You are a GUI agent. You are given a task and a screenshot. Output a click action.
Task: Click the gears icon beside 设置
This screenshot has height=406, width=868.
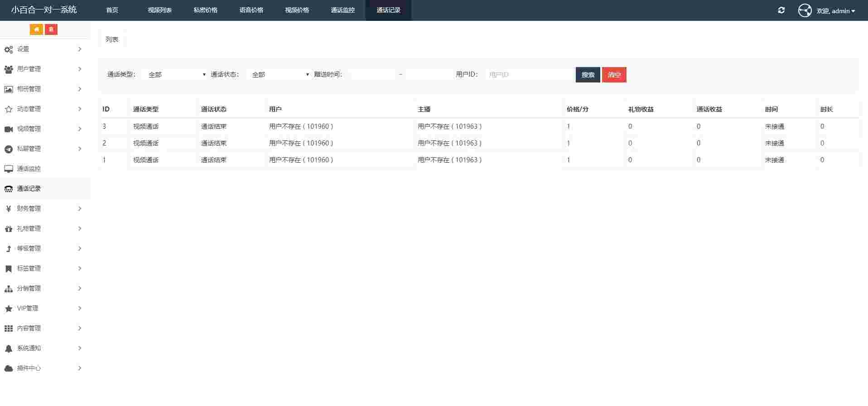pos(9,49)
